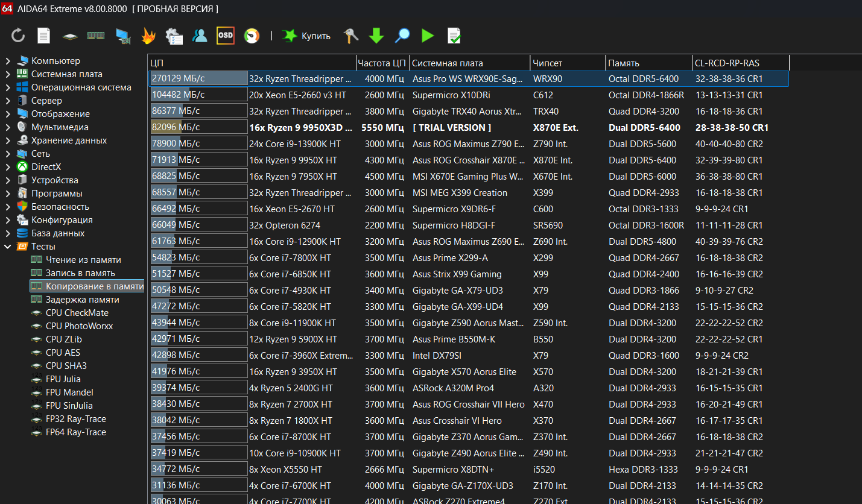
Task: Sort by the Чипсет column header
Action: click(x=568, y=63)
